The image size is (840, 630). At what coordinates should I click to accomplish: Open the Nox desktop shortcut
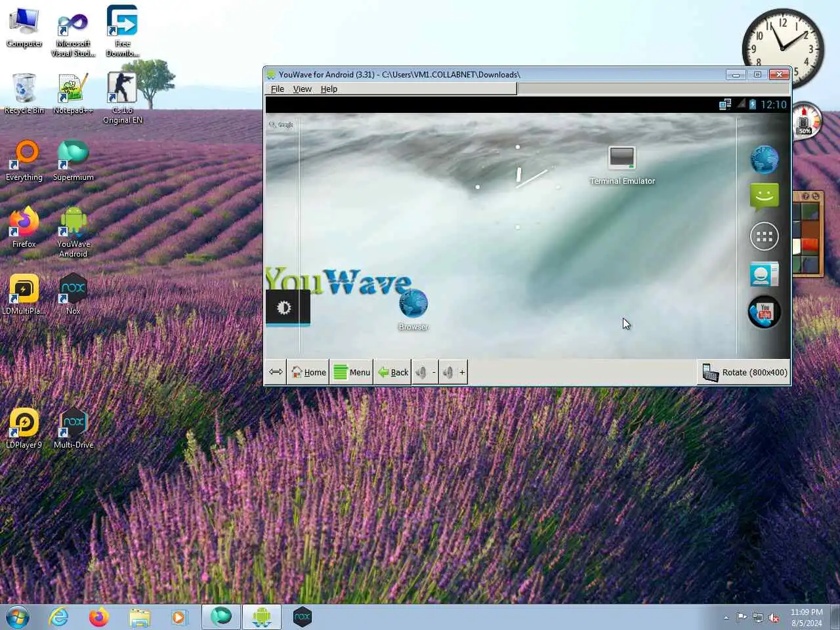tap(73, 295)
